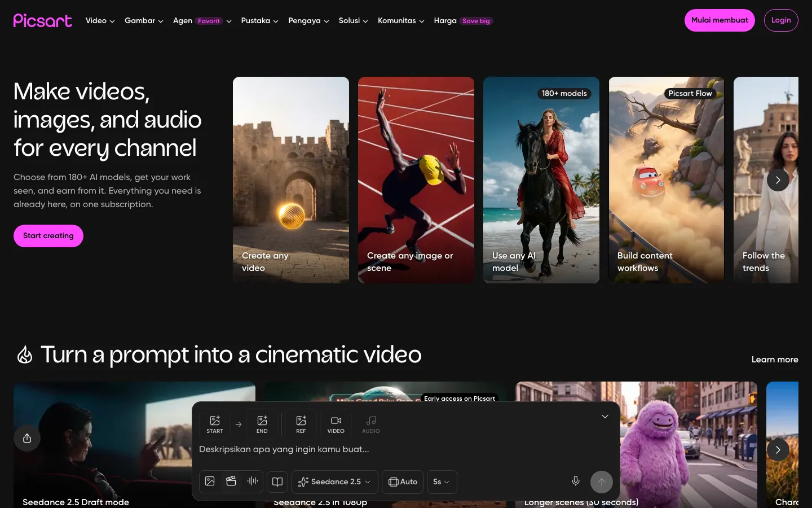Go to Harga pricing page

(x=445, y=21)
